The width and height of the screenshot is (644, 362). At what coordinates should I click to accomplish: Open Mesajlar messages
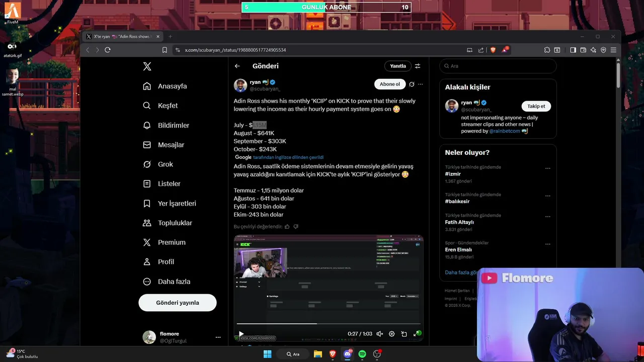tap(164, 145)
